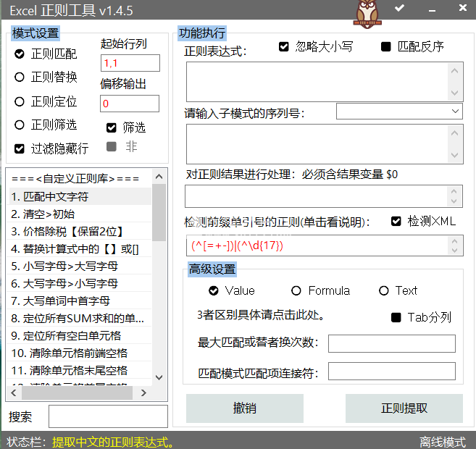Viewport: 476px width, 449px height.
Task: Click the 正则表达式 box scroll down arrow
Action: [x=454, y=93]
